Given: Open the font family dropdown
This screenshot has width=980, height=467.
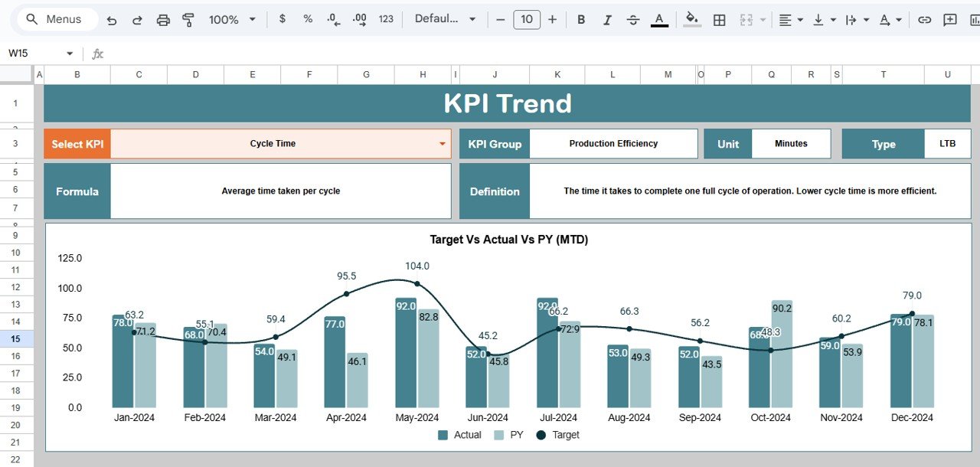Looking at the screenshot, I should (x=446, y=19).
